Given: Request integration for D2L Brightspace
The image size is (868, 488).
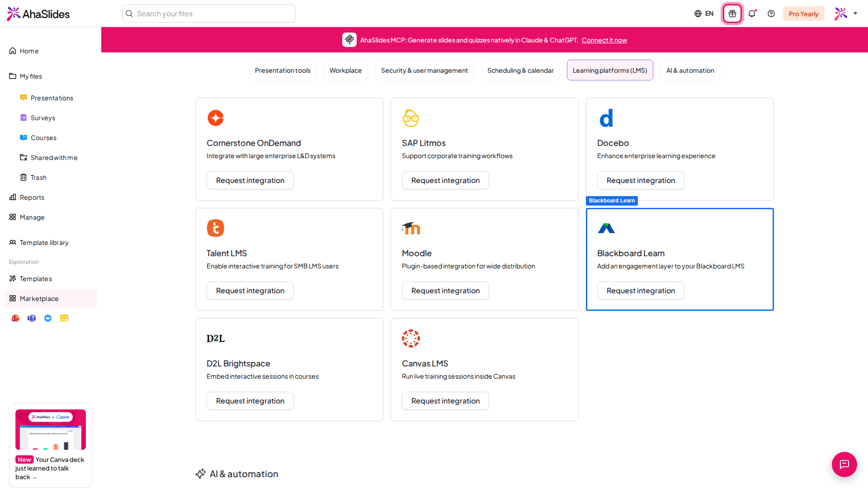Looking at the screenshot, I should coord(250,401).
